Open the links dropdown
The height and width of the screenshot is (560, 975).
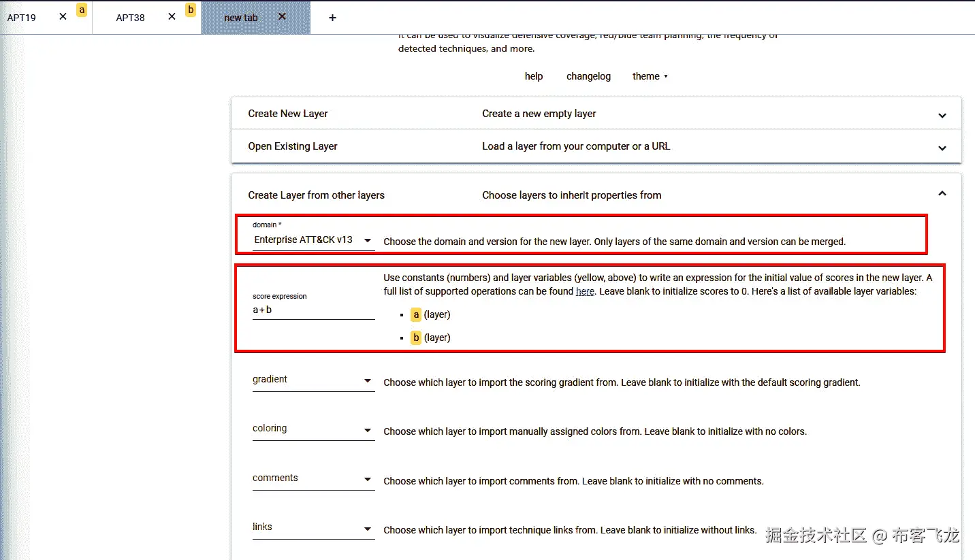coord(313,527)
